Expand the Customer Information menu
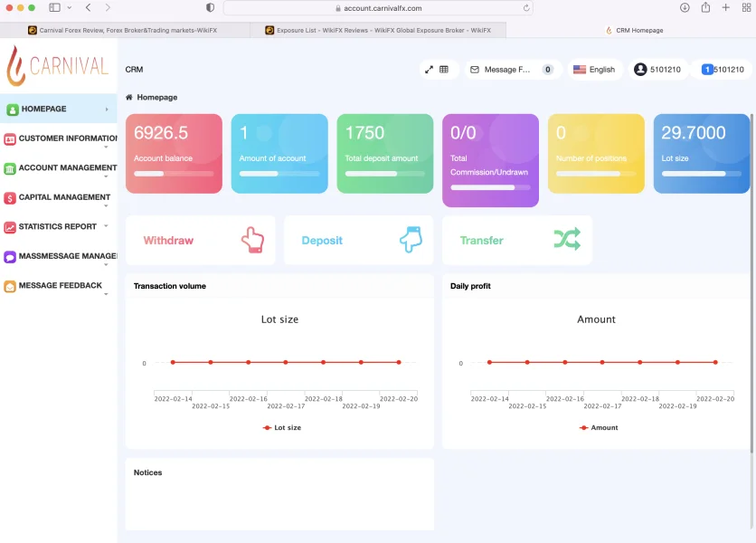Viewport: 756px width, 543px height. (x=59, y=139)
